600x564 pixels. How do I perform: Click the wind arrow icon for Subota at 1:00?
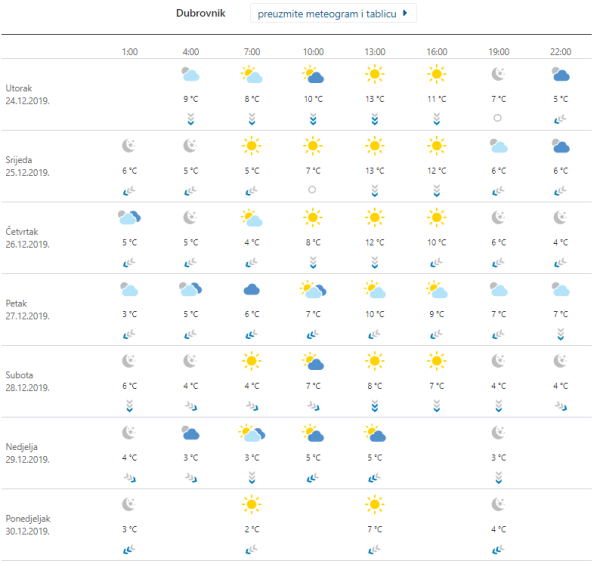(x=129, y=405)
